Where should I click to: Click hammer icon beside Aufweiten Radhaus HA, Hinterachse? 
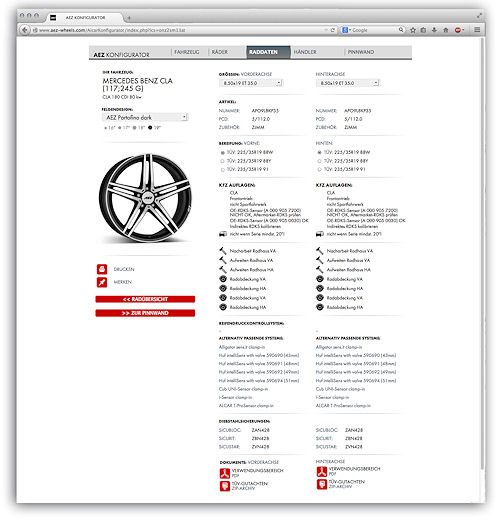click(x=320, y=269)
